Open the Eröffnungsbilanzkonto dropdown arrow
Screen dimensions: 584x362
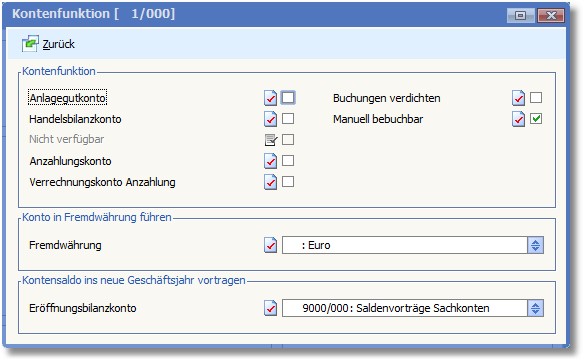536,308
